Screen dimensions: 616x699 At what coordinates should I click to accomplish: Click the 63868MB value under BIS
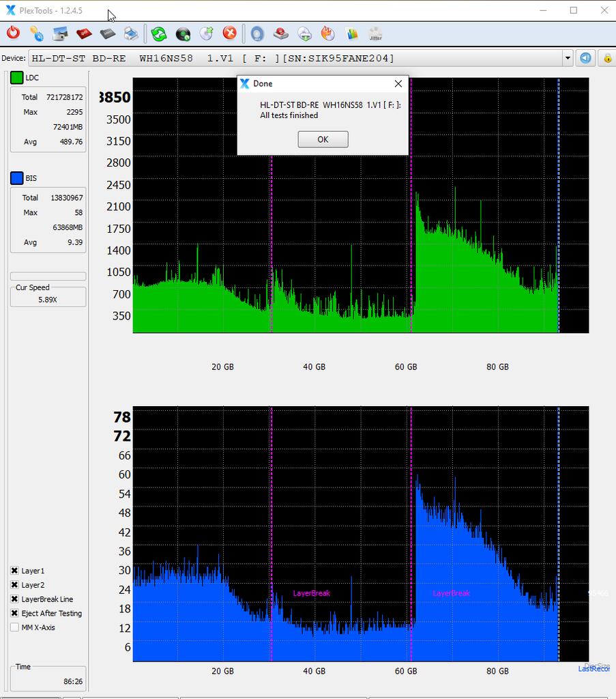pos(68,227)
